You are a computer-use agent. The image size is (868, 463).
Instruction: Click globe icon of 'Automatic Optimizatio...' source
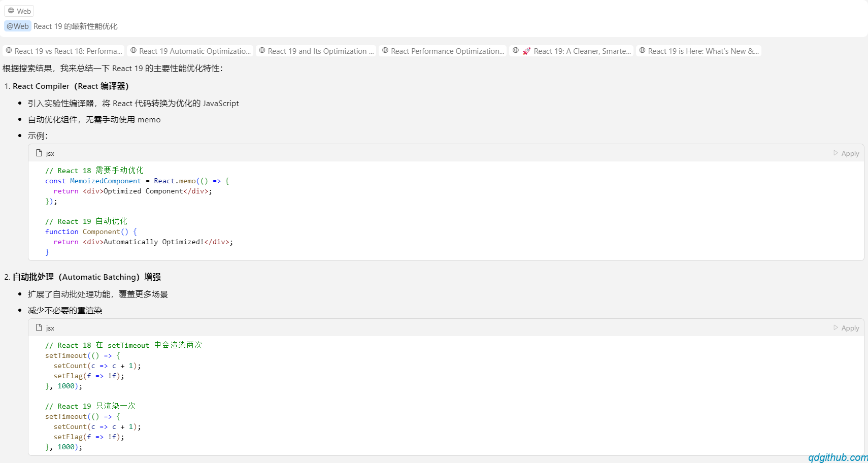pyautogui.click(x=133, y=51)
